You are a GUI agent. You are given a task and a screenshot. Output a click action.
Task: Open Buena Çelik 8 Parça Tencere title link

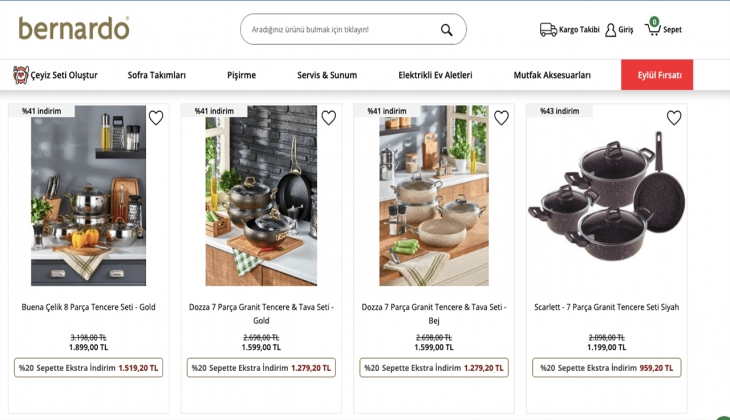click(88, 307)
